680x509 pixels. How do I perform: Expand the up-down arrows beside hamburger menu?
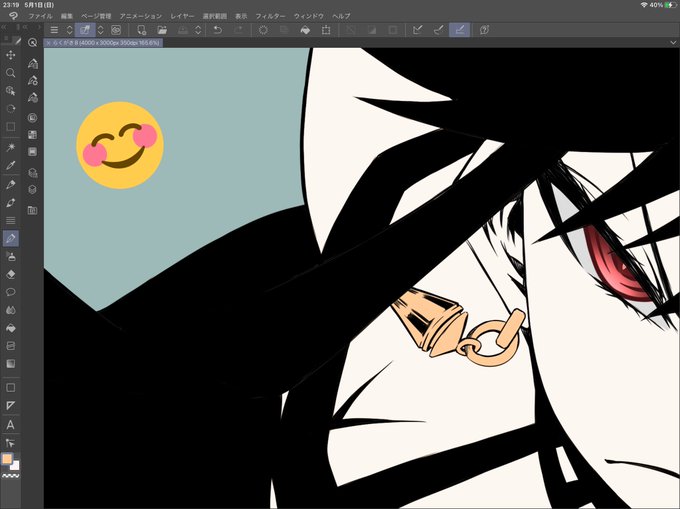(x=69, y=30)
